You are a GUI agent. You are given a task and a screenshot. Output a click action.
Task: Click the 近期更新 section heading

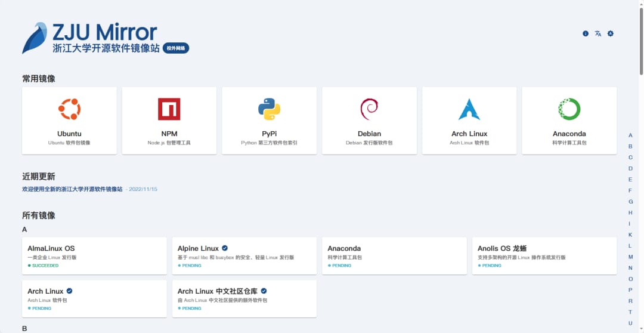pyautogui.click(x=39, y=177)
